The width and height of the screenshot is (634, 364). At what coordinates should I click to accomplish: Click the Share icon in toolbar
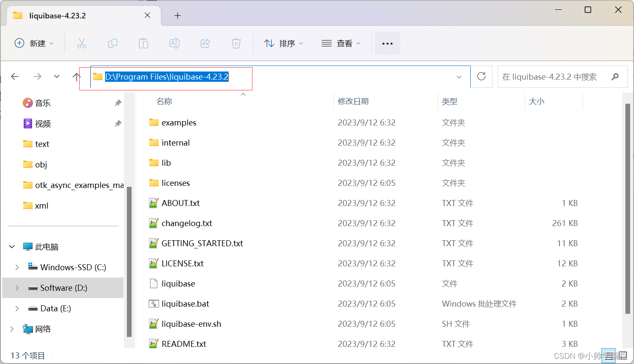click(205, 43)
